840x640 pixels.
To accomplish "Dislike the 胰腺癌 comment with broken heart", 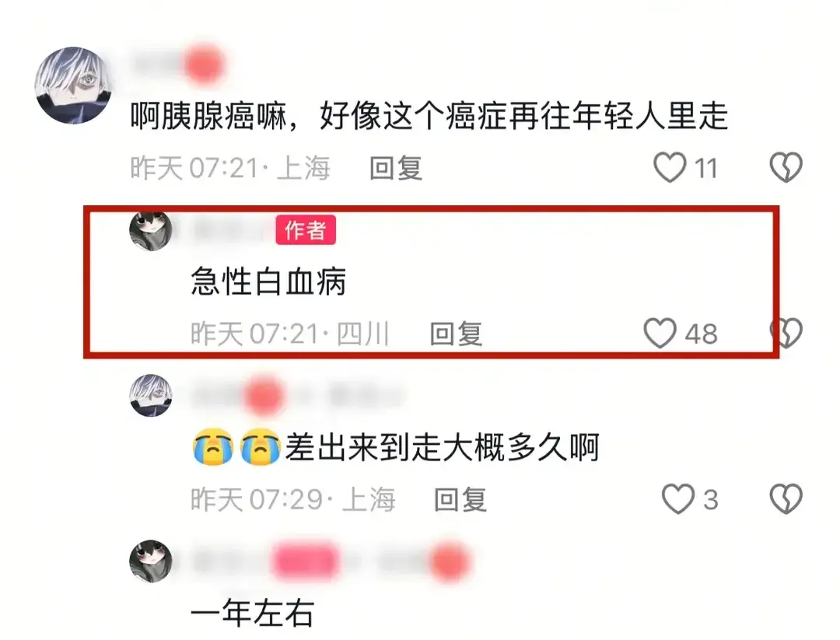I will click(x=786, y=167).
